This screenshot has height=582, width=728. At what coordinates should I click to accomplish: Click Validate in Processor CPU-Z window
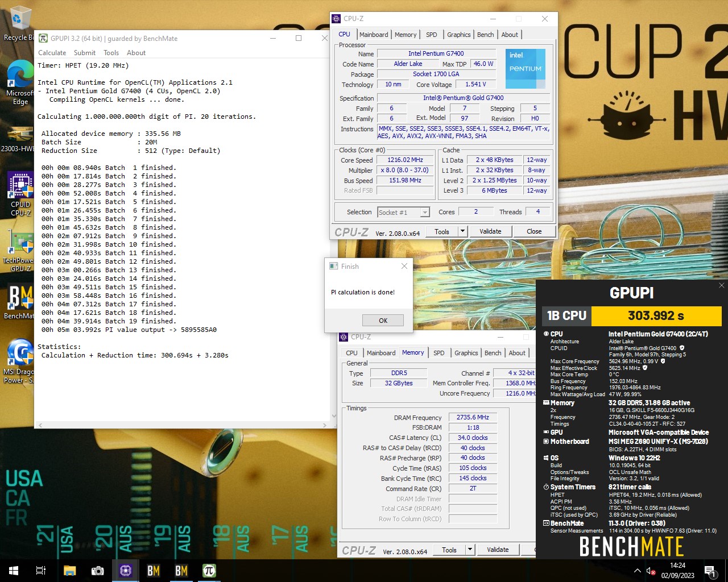click(490, 231)
